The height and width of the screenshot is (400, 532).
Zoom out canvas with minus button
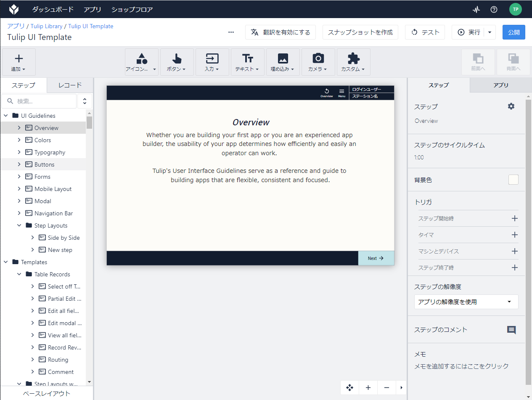(x=386, y=387)
